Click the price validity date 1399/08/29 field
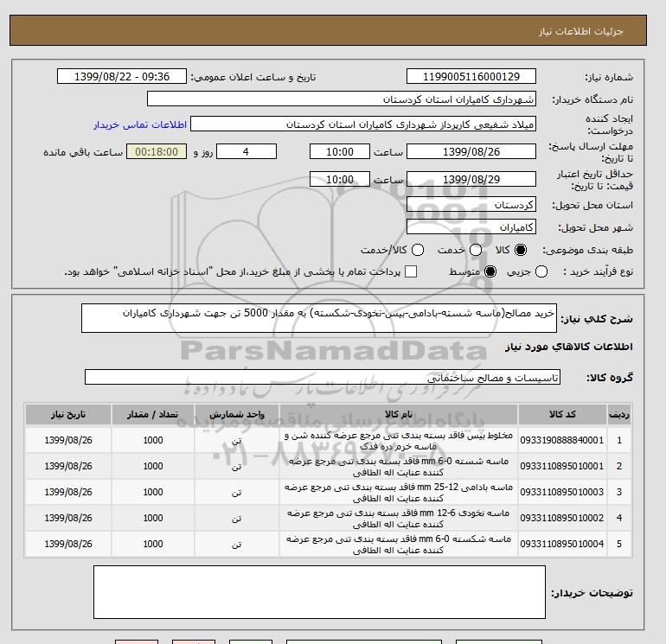The height and width of the screenshot is (644, 666). (471, 179)
